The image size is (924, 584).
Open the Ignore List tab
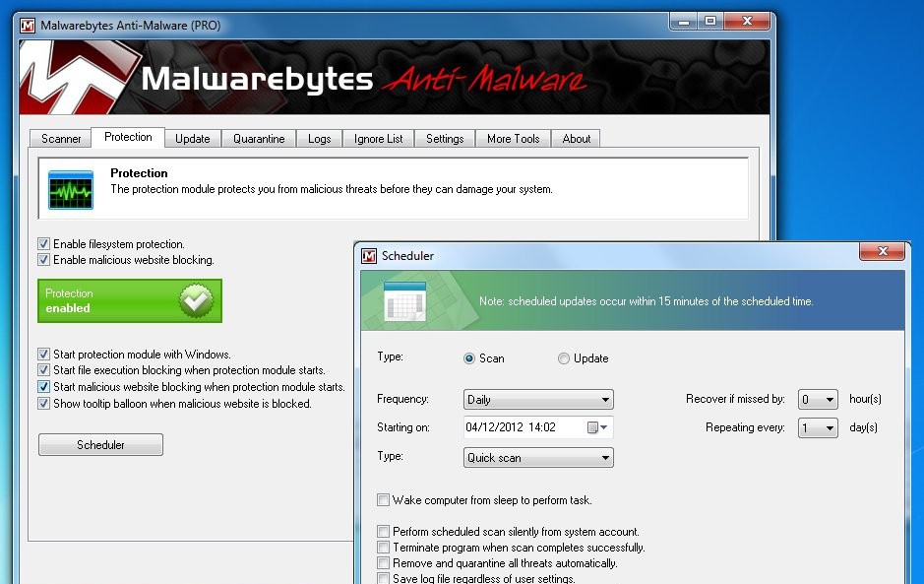[378, 138]
